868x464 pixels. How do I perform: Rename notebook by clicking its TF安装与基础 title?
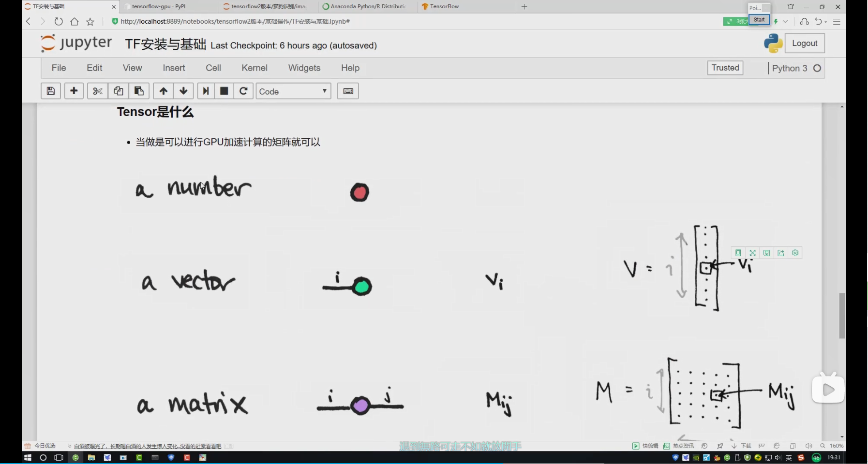(x=165, y=44)
